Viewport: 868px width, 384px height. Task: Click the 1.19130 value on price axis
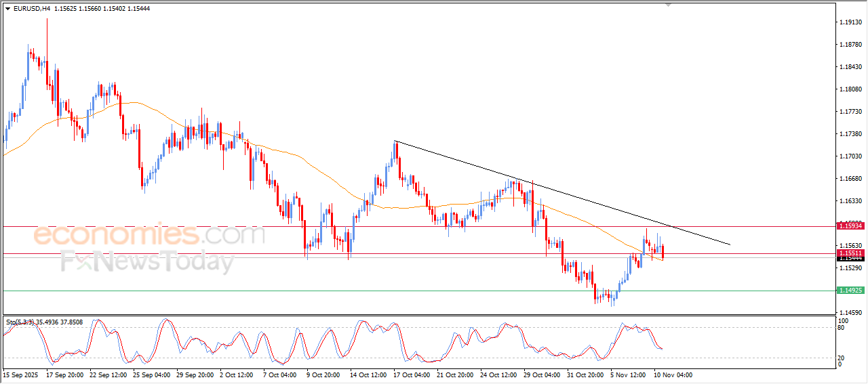(850, 22)
